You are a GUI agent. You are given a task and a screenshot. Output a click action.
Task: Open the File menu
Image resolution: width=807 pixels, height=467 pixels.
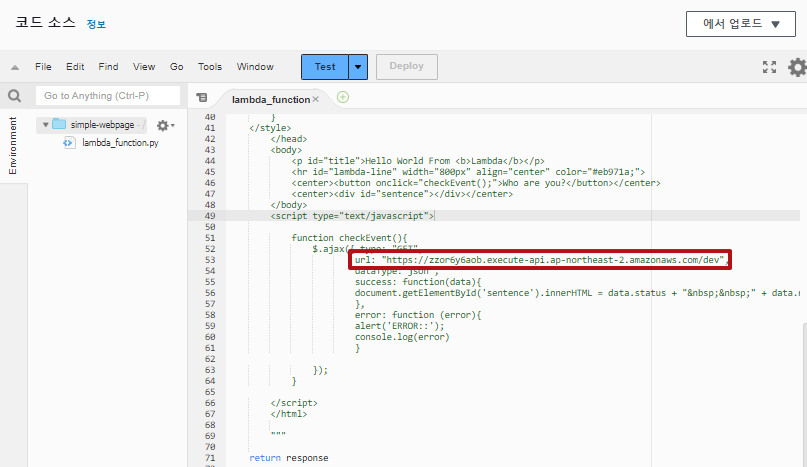(43, 67)
